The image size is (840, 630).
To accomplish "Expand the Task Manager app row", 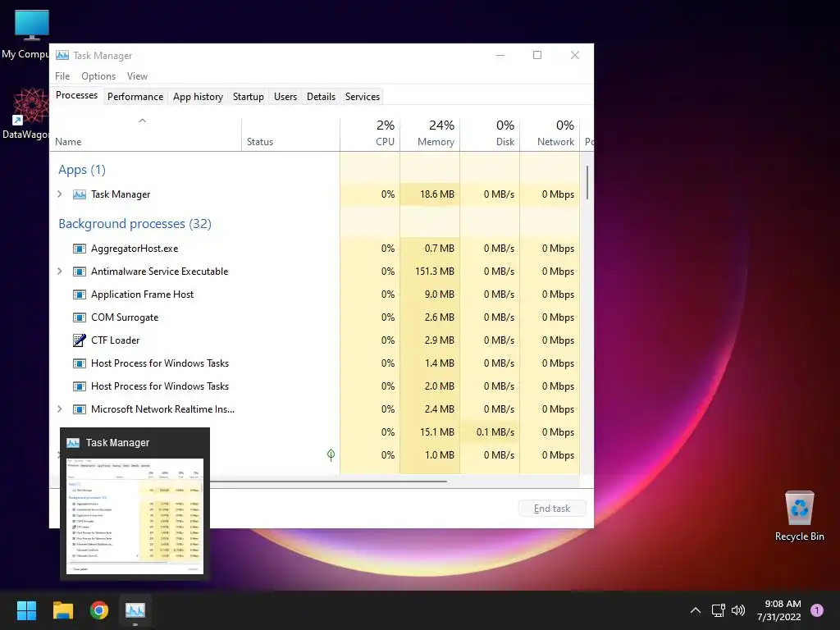I will pos(59,194).
